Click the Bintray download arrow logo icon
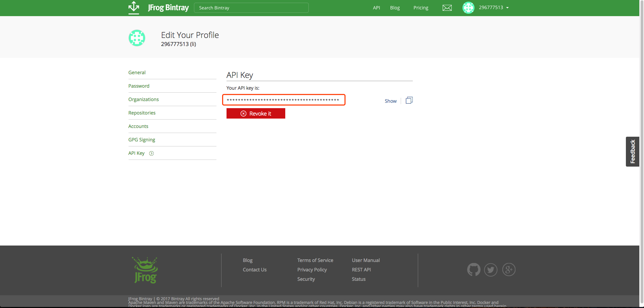 [134, 7]
